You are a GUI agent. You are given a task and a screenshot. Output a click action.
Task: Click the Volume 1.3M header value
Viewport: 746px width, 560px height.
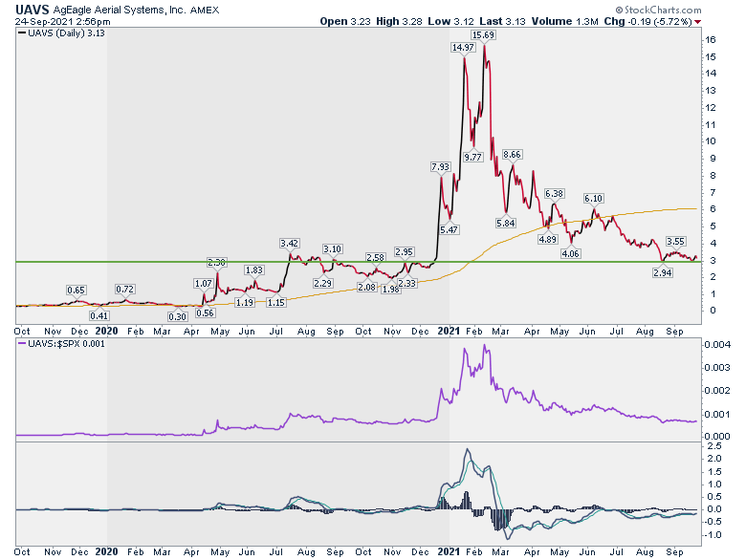coord(564,21)
